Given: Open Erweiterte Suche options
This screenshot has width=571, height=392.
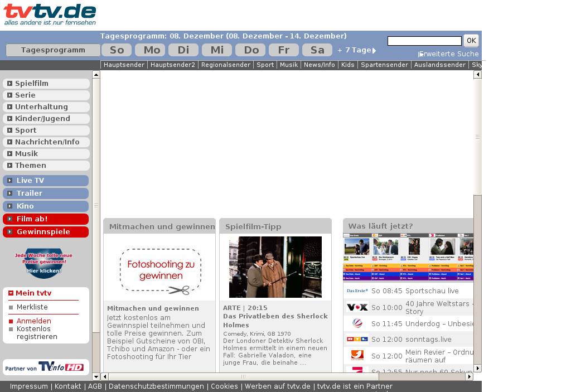Looking at the screenshot, I should 449,54.
